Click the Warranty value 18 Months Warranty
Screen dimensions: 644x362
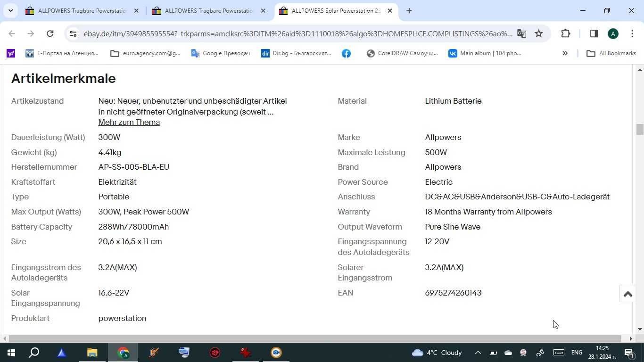(x=488, y=212)
